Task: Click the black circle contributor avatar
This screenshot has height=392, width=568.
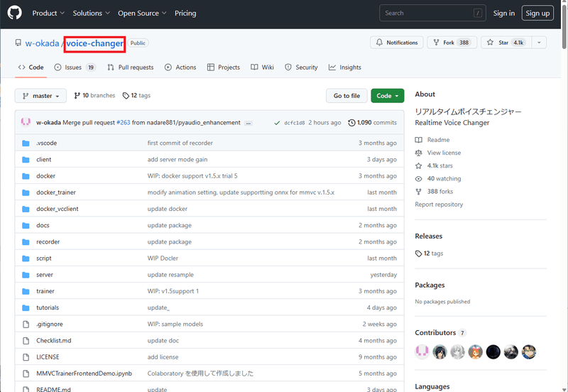Action: [x=493, y=352]
